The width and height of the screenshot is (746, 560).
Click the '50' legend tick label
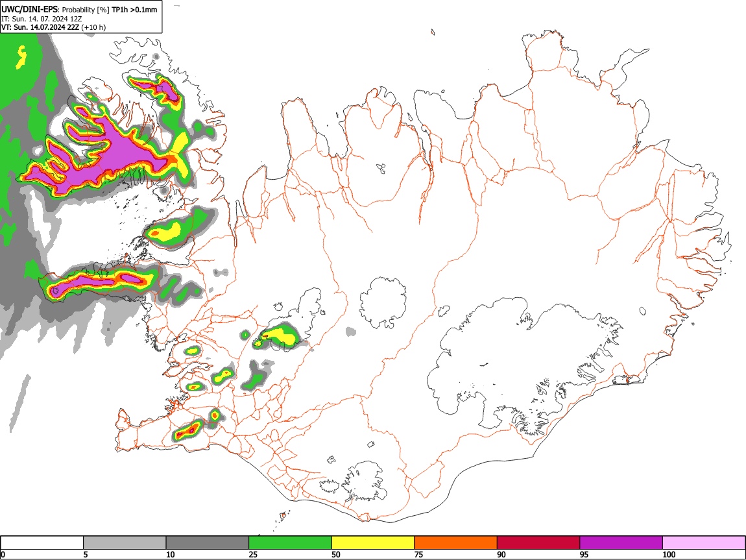pos(336,554)
